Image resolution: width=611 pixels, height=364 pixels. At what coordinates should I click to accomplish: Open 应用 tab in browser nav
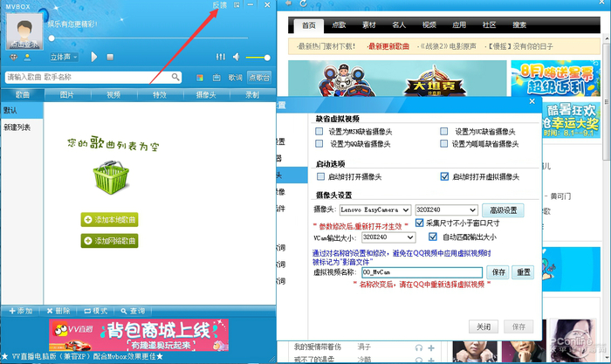pos(459,25)
